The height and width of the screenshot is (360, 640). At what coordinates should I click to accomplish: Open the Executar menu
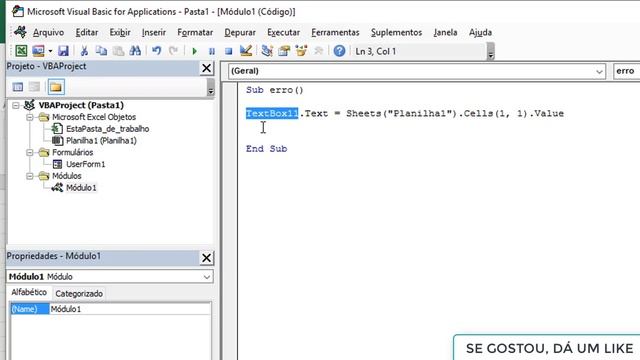(x=284, y=32)
